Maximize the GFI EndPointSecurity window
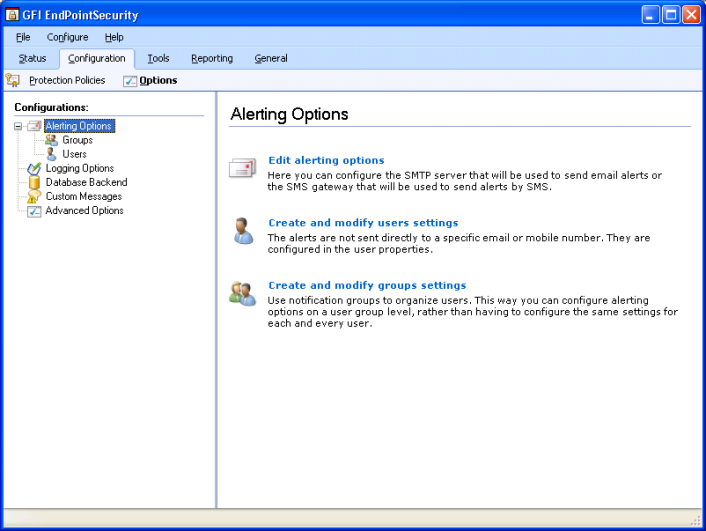Image resolution: width=706 pixels, height=531 pixels. pos(671,15)
